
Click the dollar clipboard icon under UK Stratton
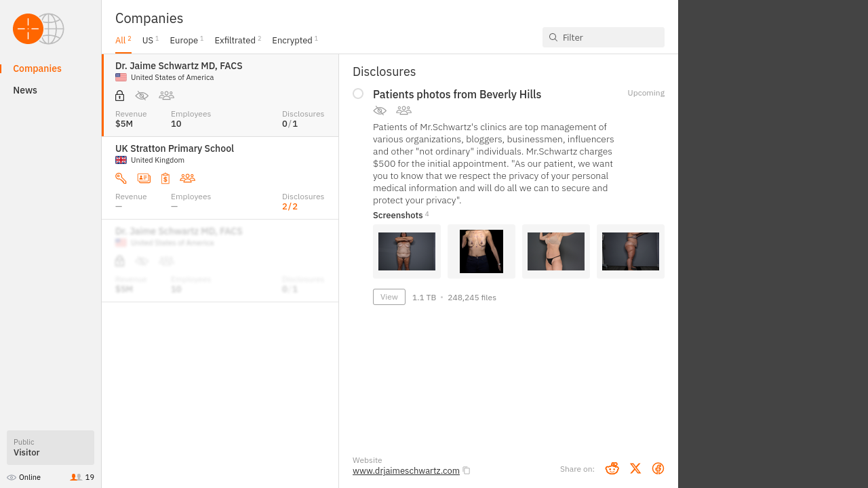coord(165,178)
